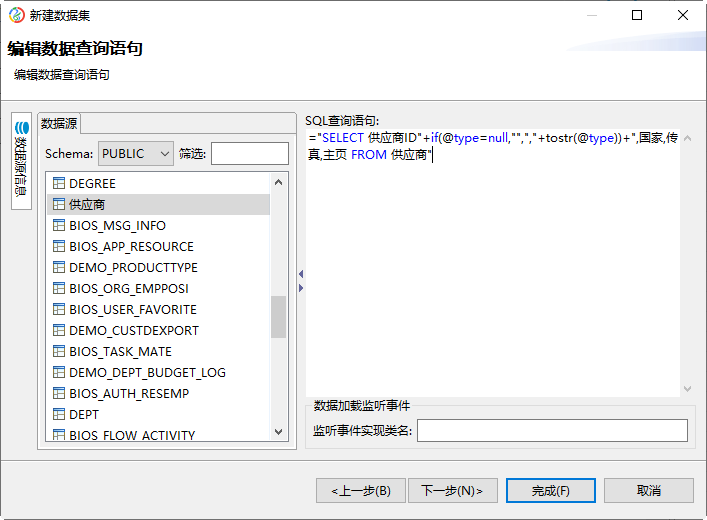Click the 筛选 filter input field
Screen dimensions: 707x520
[x=249, y=154]
